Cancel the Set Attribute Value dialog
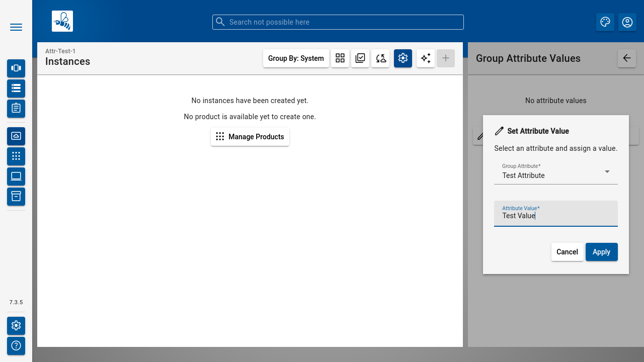Viewport: 644px width, 362px height. pyautogui.click(x=568, y=252)
